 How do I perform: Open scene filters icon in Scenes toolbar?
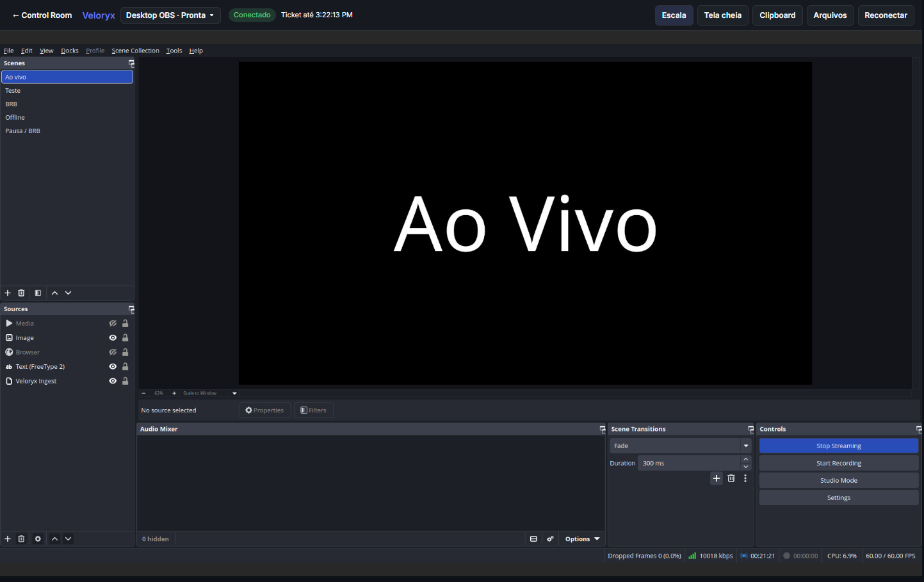coord(38,293)
